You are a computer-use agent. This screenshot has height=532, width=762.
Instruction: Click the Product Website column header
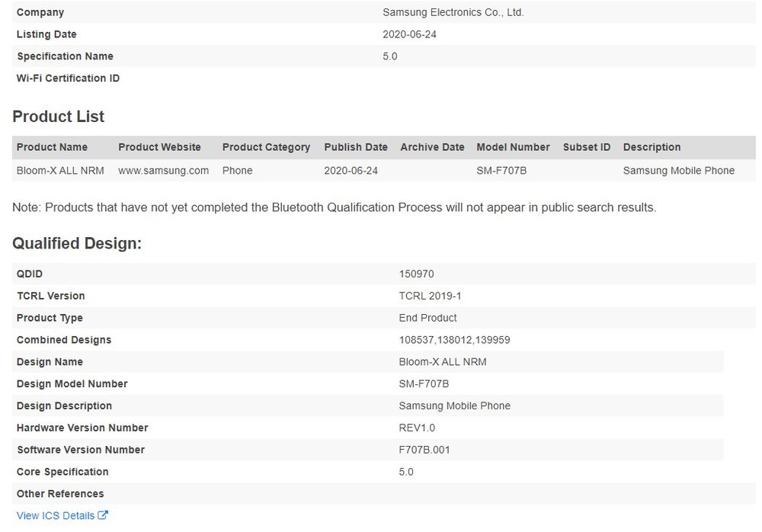(x=159, y=147)
